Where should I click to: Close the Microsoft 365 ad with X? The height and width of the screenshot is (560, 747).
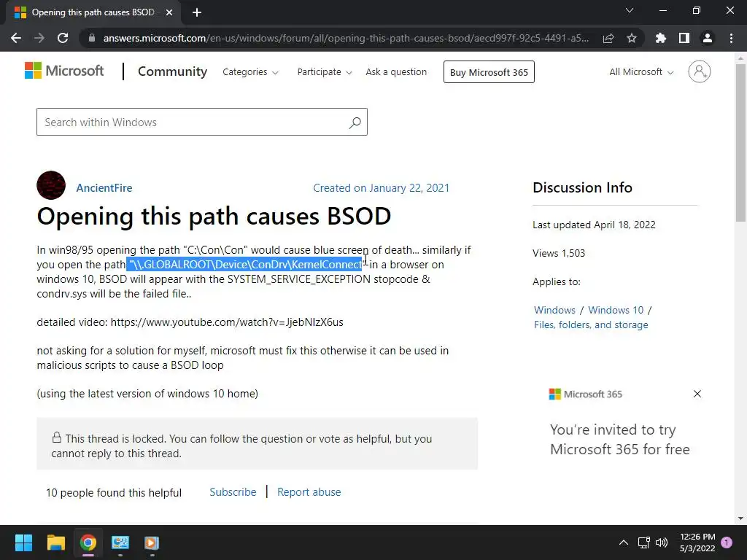(697, 394)
